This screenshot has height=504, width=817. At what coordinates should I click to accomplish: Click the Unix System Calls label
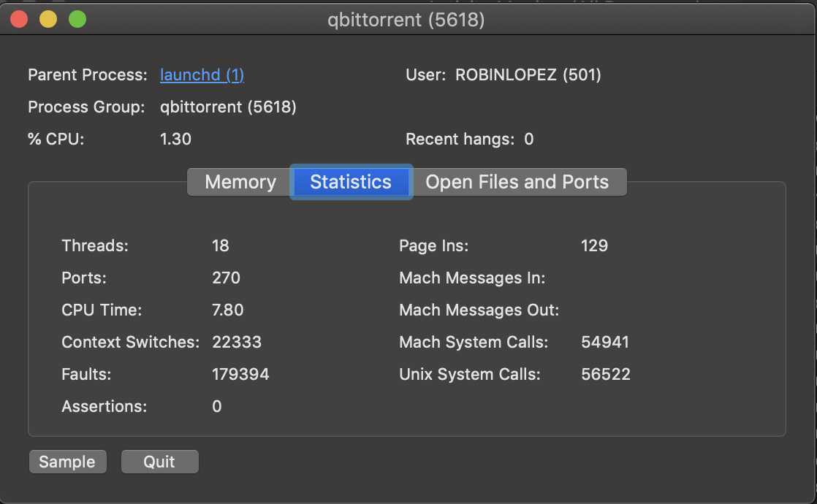click(x=469, y=375)
